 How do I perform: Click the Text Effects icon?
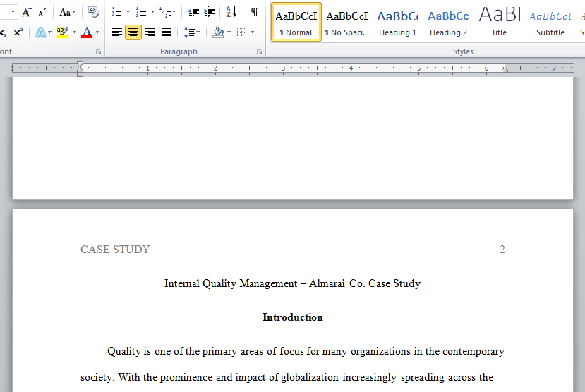point(41,33)
